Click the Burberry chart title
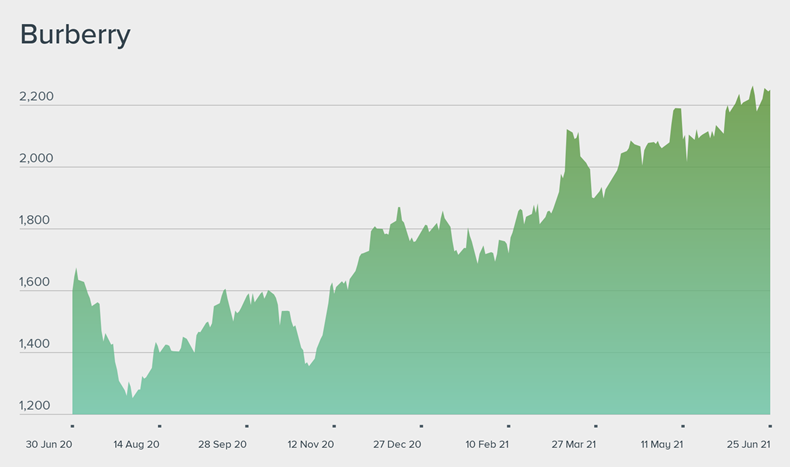This screenshot has width=790, height=467. [76, 35]
